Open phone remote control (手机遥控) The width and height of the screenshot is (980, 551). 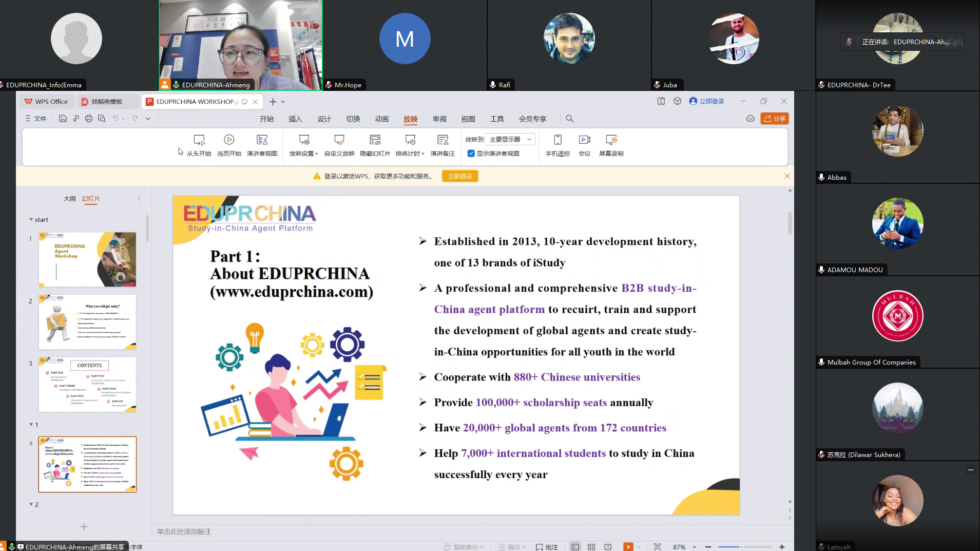558,145
